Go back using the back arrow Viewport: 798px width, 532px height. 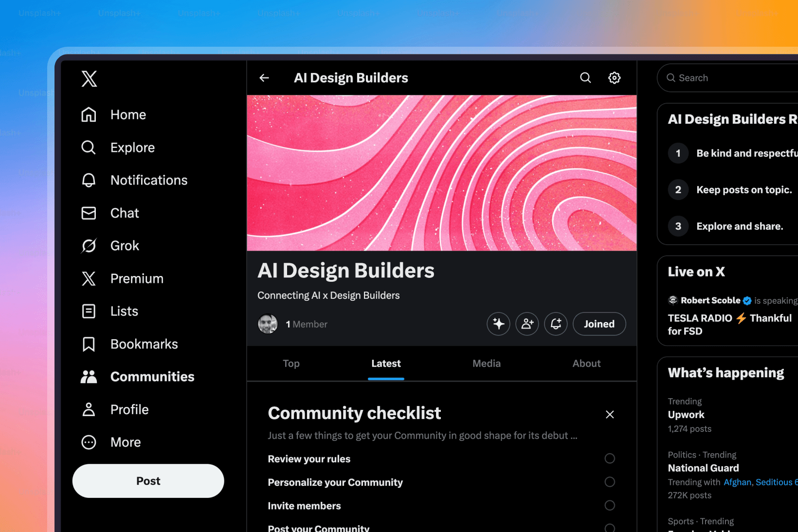(x=263, y=77)
